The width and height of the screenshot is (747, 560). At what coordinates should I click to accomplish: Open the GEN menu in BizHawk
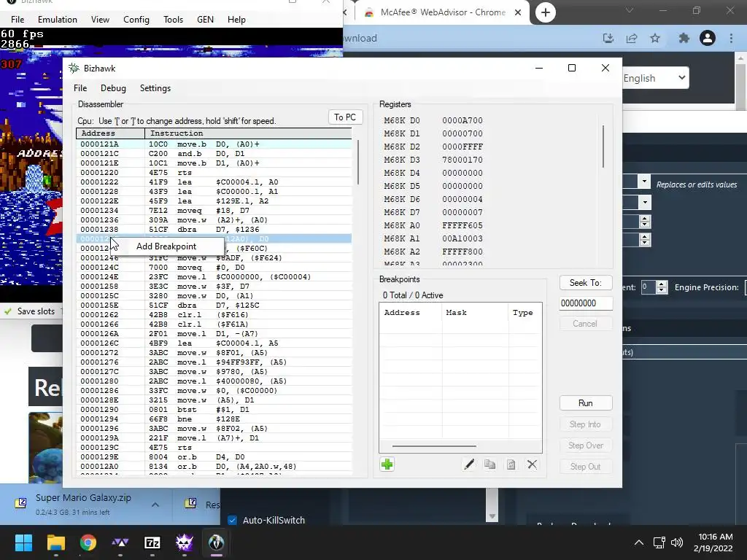(205, 20)
